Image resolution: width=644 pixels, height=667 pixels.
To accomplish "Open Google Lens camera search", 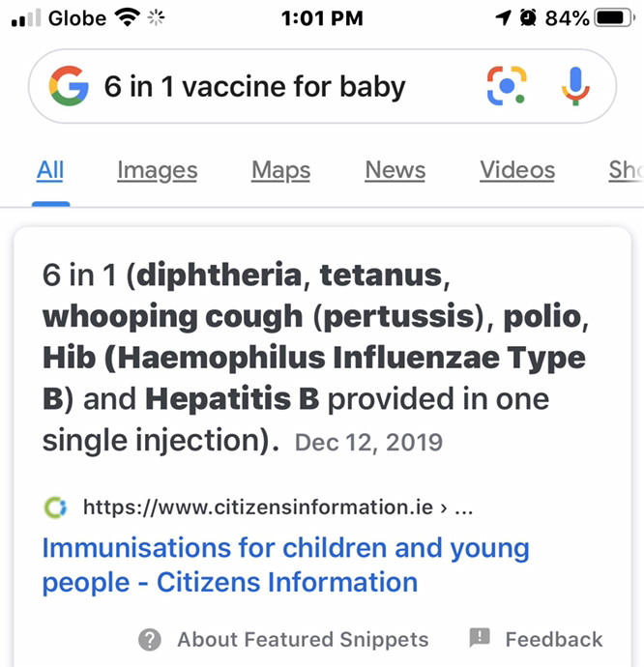I will 507,86.
